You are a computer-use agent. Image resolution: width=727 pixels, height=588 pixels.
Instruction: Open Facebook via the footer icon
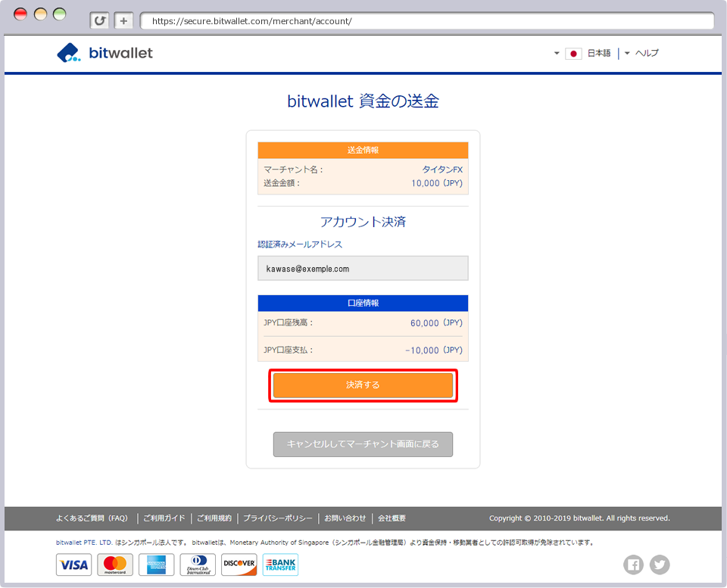633,565
